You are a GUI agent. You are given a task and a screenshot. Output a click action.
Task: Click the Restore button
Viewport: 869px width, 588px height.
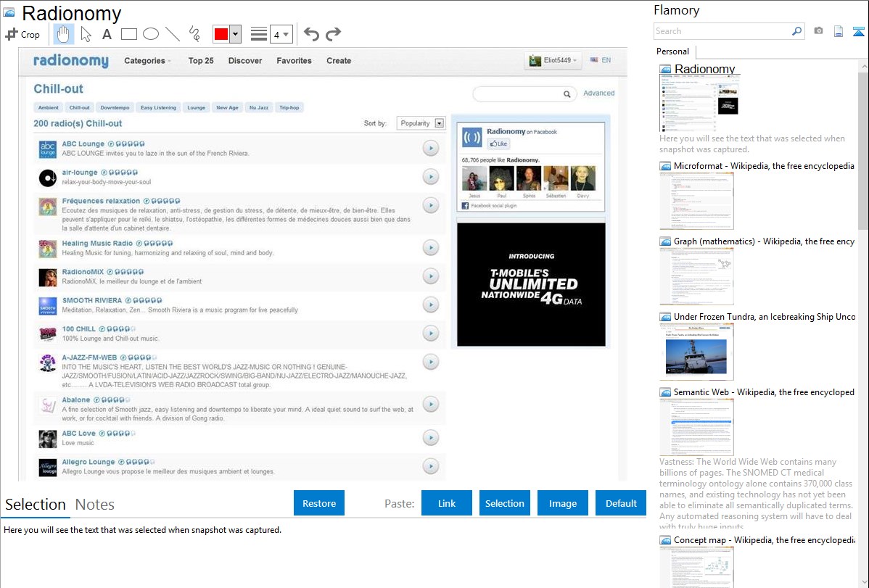[319, 503]
